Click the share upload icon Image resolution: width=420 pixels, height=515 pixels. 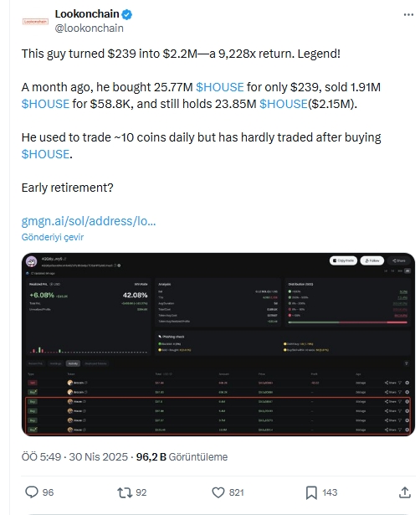[405, 492]
